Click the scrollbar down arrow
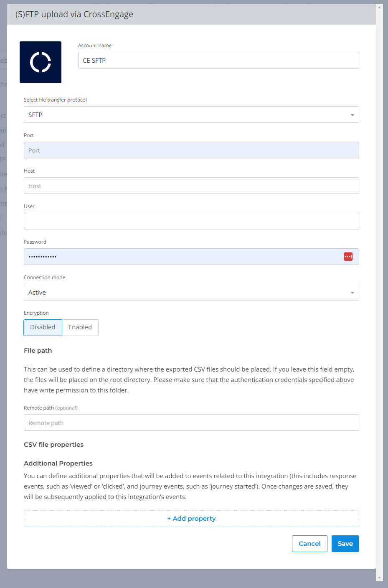This screenshot has height=588, width=388. click(x=379, y=578)
